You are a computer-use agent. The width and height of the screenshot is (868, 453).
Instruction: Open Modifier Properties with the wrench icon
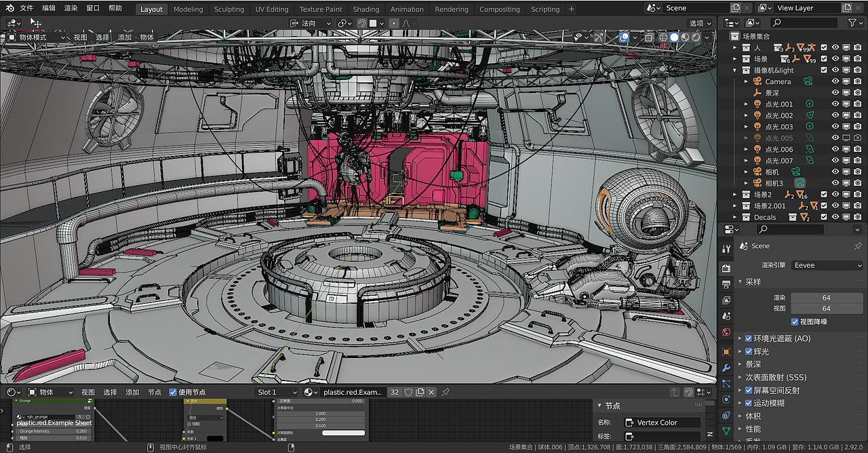(726, 368)
